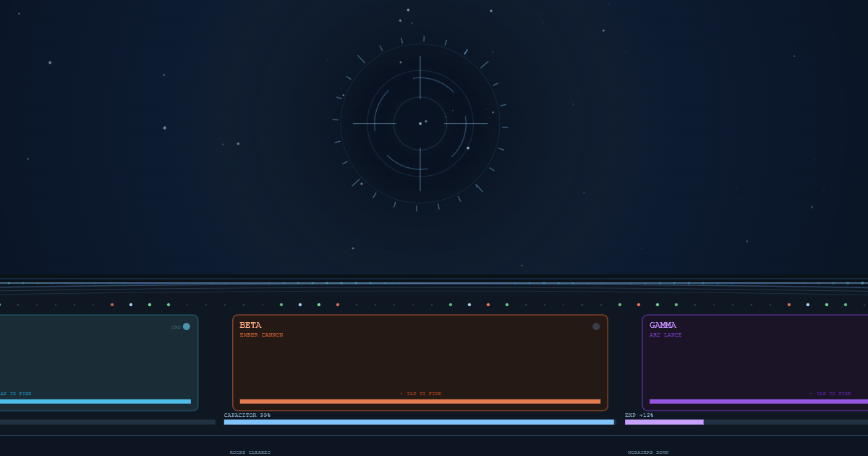
Task: Fire the Gamma Arc Lance weapon card
Action: [x=755, y=363]
